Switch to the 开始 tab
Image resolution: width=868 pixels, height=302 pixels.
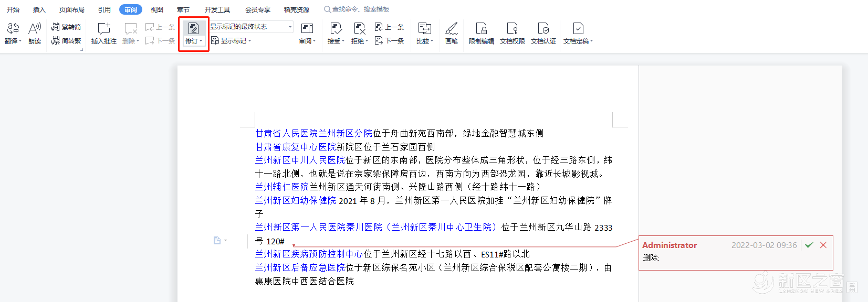click(13, 9)
